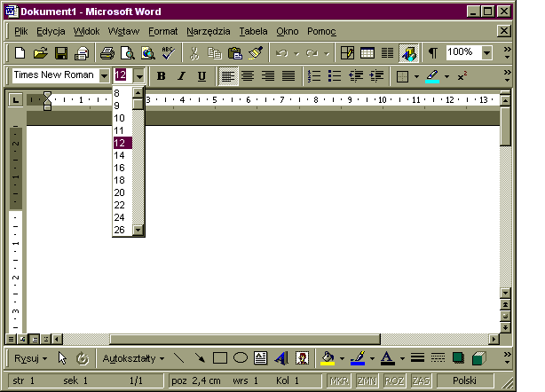Toggle Bold formatting

(161, 76)
